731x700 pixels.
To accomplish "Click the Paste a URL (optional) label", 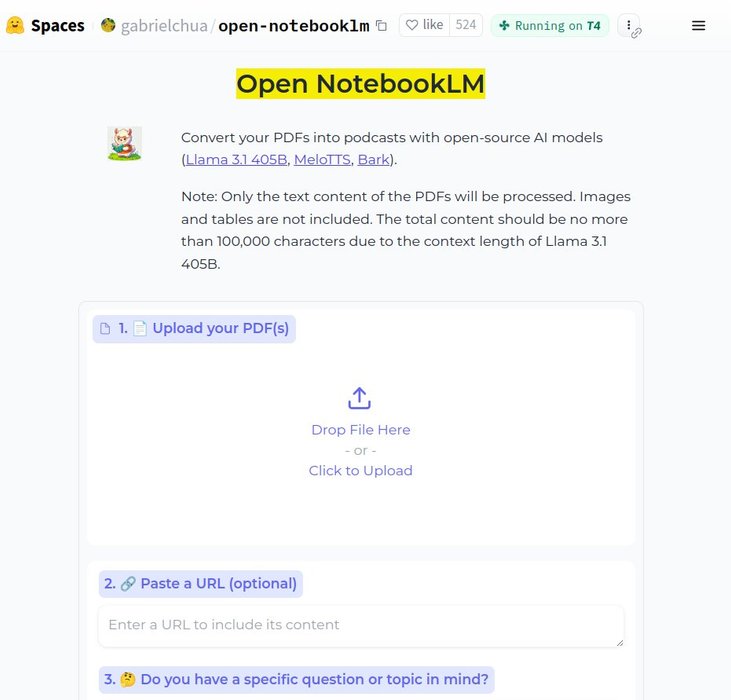I will tap(201, 584).
